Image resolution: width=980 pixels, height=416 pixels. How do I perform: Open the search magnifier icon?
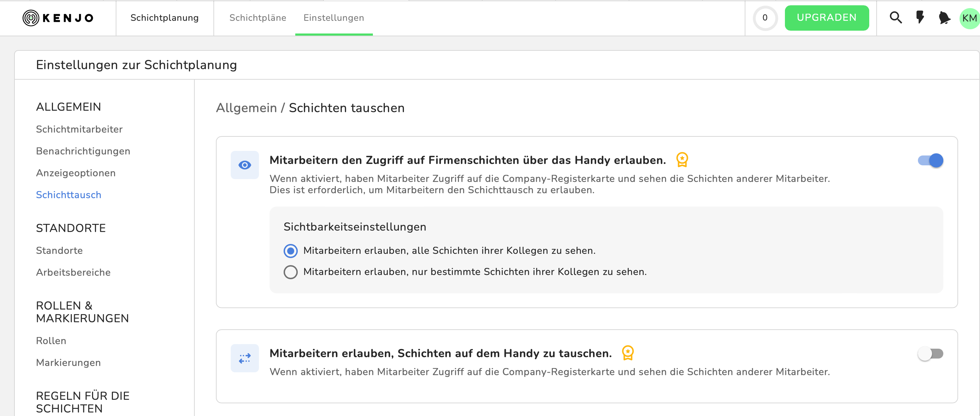pyautogui.click(x=896, y=18)
